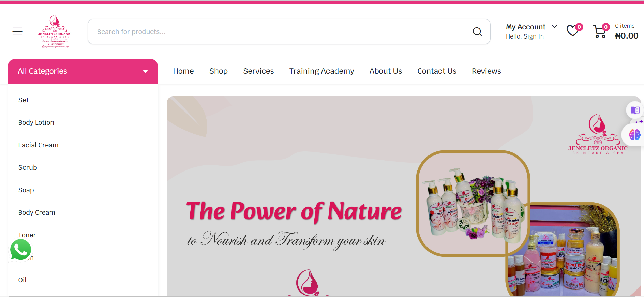Open the Reviews page link
The height and width of the screenshot is (297, 644).
point(486,71)
